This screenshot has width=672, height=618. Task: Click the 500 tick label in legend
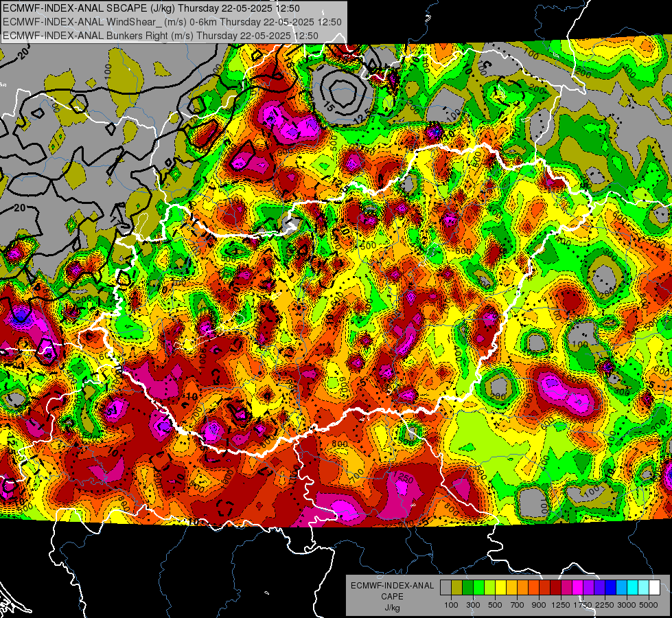(x=495, y=605)
